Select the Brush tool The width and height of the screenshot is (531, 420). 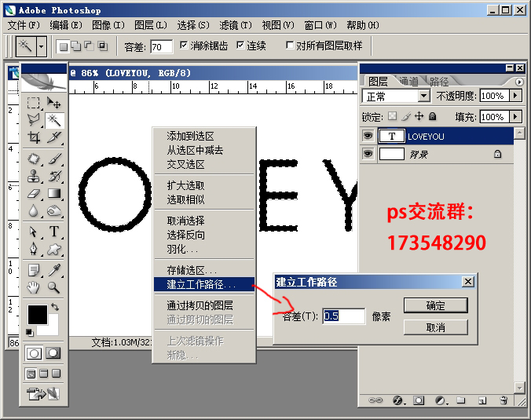pos(54,159)
